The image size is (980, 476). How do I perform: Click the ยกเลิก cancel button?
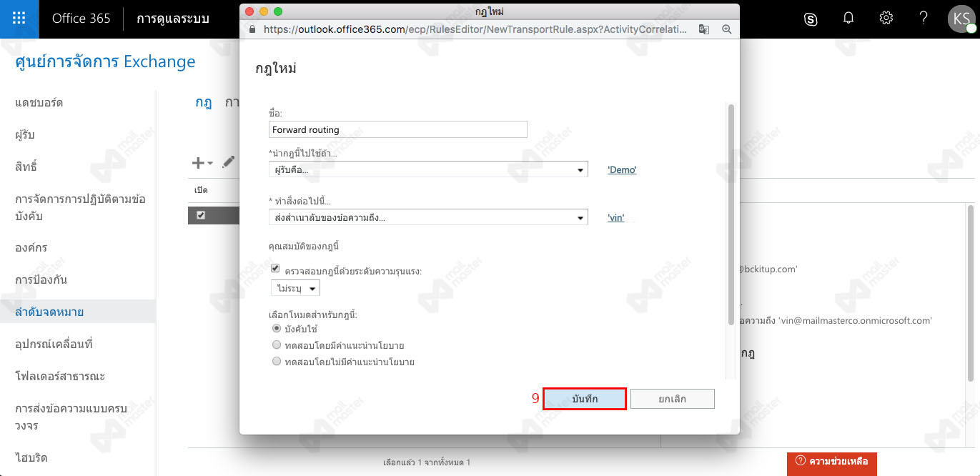672,399
